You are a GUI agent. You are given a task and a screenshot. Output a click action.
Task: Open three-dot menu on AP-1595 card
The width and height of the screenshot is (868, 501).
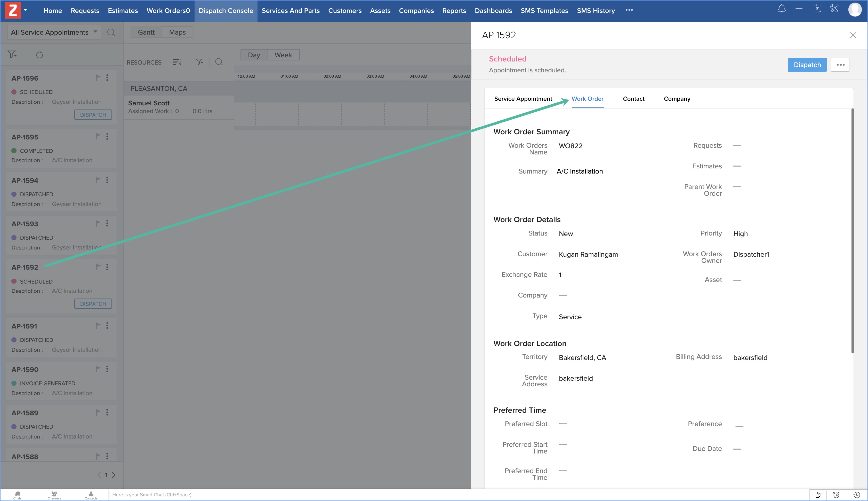107,137
